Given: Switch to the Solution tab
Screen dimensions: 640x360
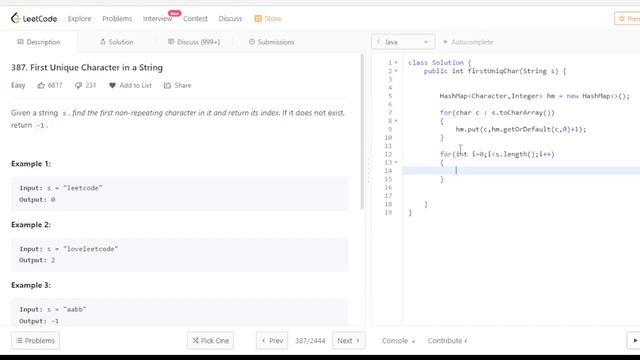Looking at the screenshot, I should click(116, 42).
